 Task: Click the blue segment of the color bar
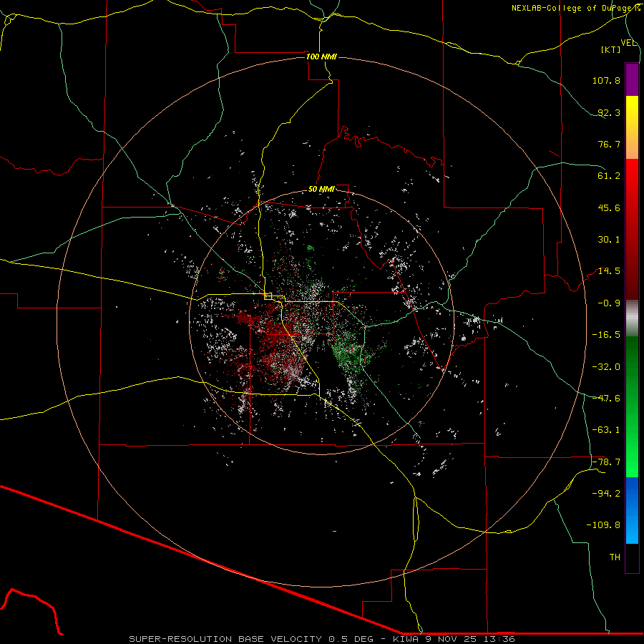pos(632,510)
